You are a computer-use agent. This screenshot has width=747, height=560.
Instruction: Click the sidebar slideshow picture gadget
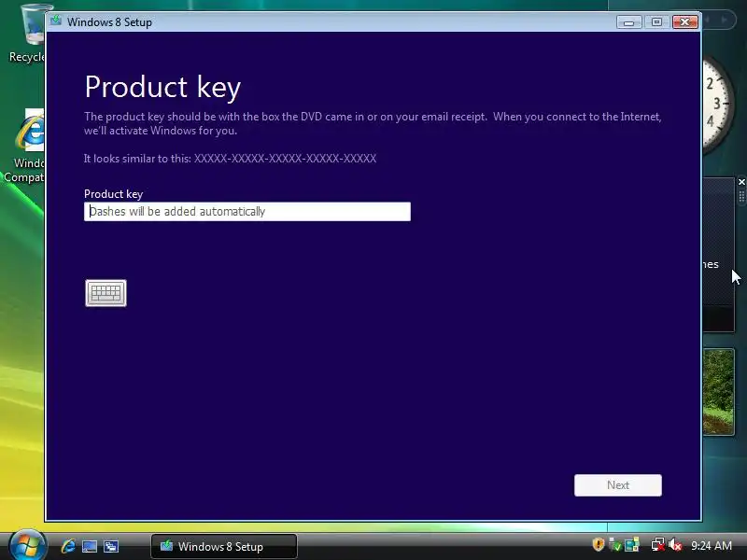click(718, 391)
